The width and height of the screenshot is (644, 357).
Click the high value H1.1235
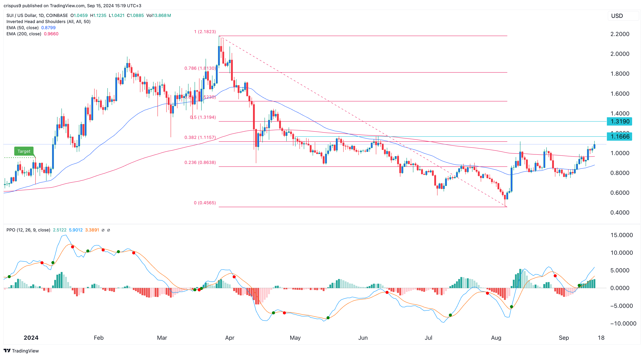[98, 15]
